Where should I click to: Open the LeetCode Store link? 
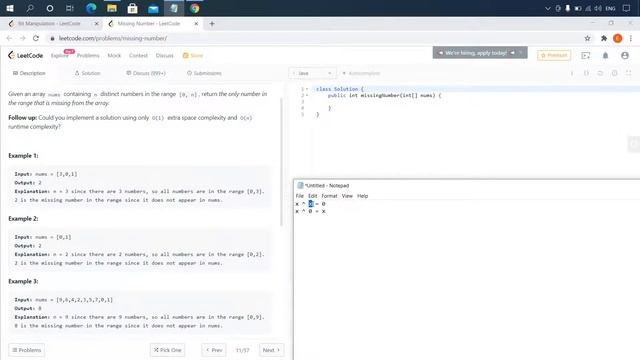click(x=193, y=56)
